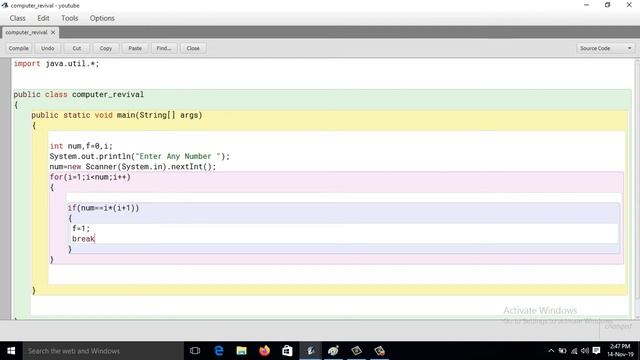Click the taskbar clock showing 2:47 PM
Viewport: 640px width, 360px height.
click(620, 351)
